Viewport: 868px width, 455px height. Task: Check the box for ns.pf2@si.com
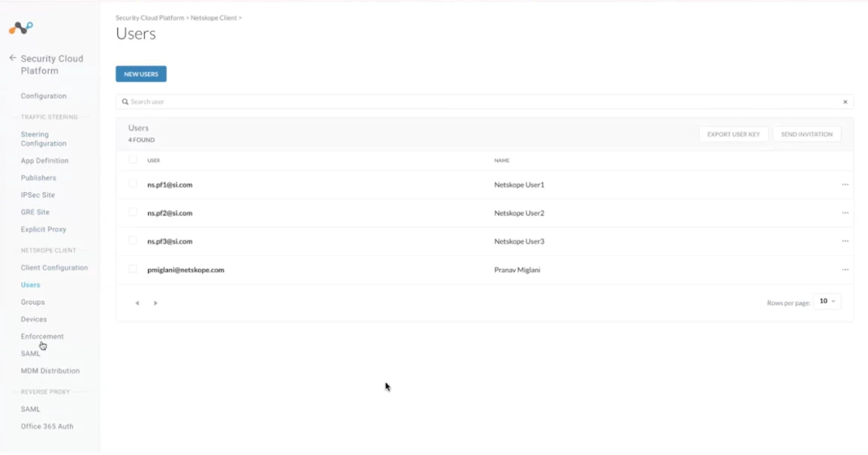(133, 212)
